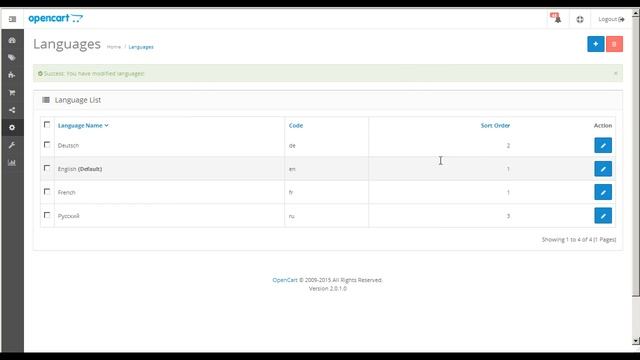
Task: Open the Sales cart sidebar icon
Action: [12, 93]
